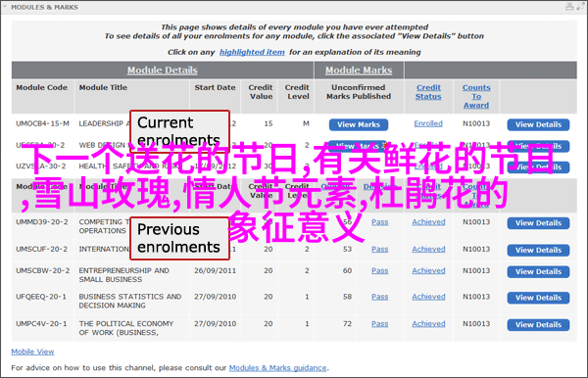This screenshot has height=378, width=588.
Task: Select module code UMMD39-20-2 text
Action: tap(42, 222)
